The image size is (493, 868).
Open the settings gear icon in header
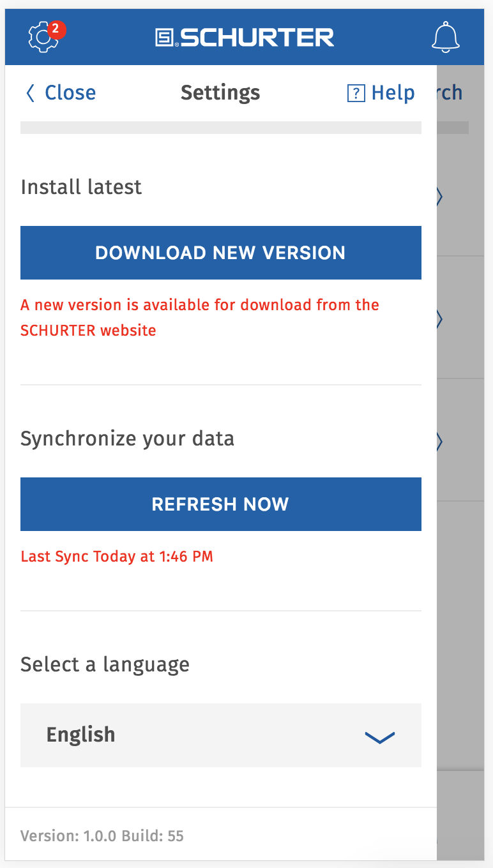click(43, 38)
